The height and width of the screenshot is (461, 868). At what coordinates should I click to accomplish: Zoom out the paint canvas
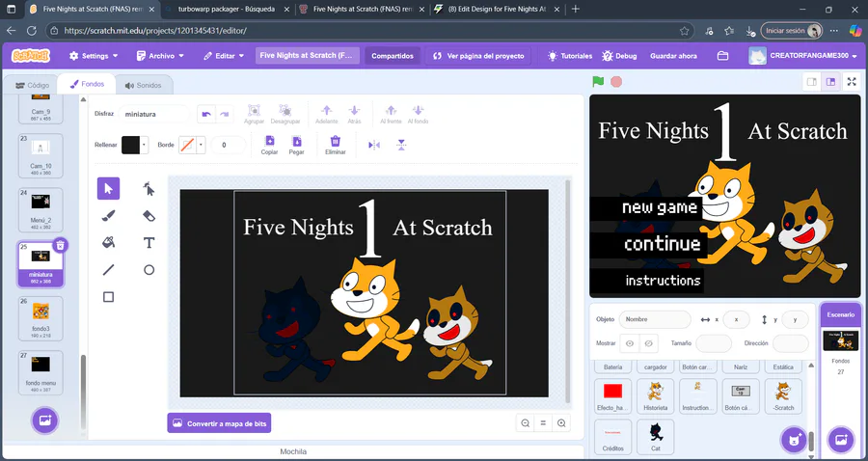pyautogui.click(x=525, y=423)
